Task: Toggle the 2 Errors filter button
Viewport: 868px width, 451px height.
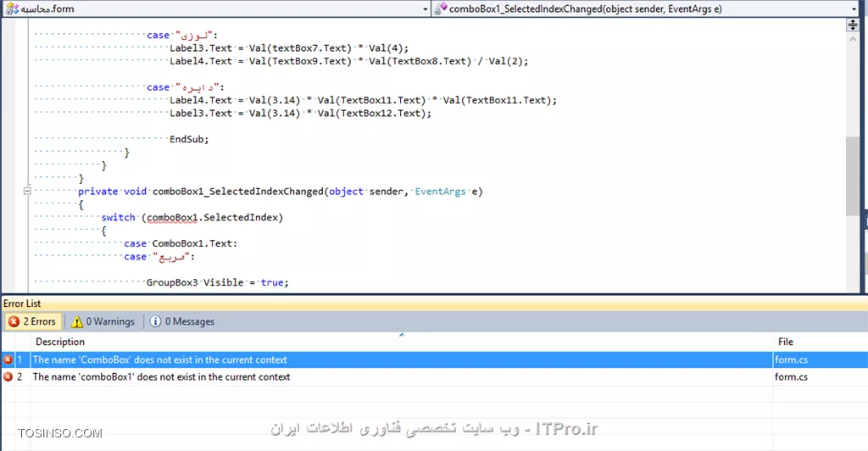Action: point(33,321)
